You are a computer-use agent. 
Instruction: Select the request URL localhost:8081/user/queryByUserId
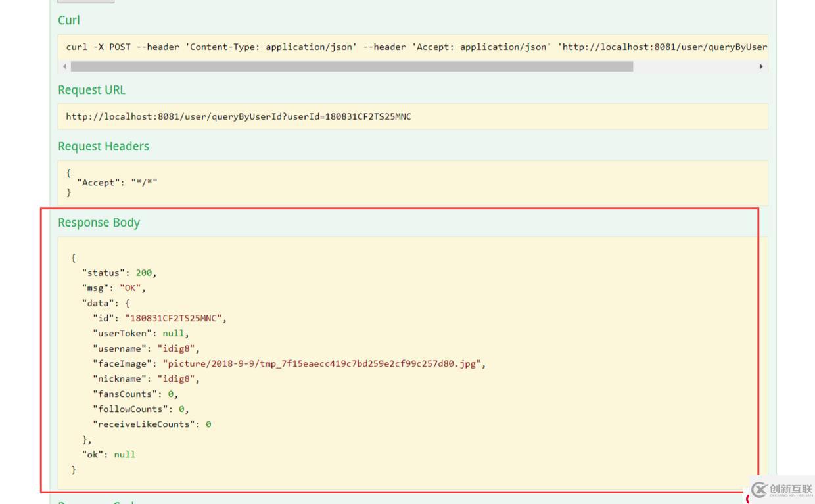(x=239, y=117)
